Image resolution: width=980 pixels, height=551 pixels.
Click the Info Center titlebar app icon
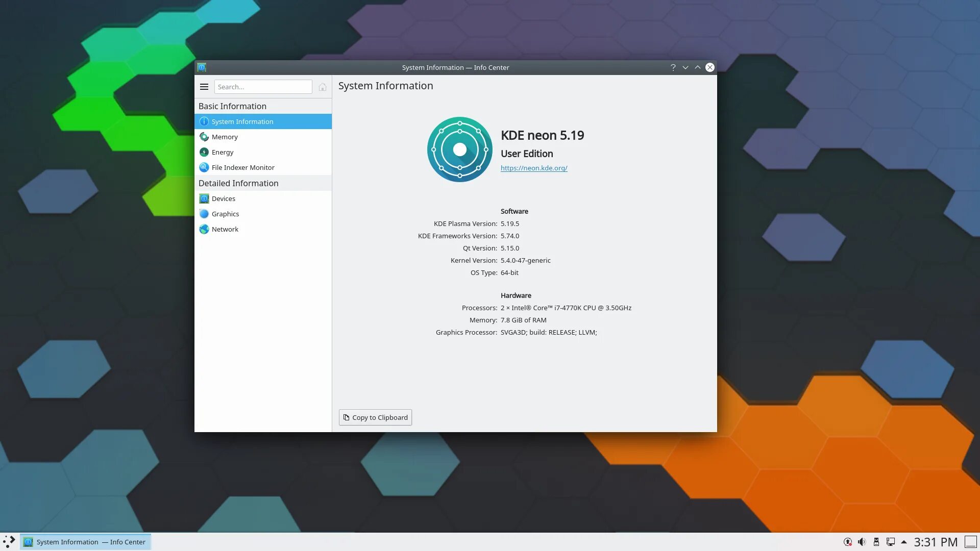[202, 67]
